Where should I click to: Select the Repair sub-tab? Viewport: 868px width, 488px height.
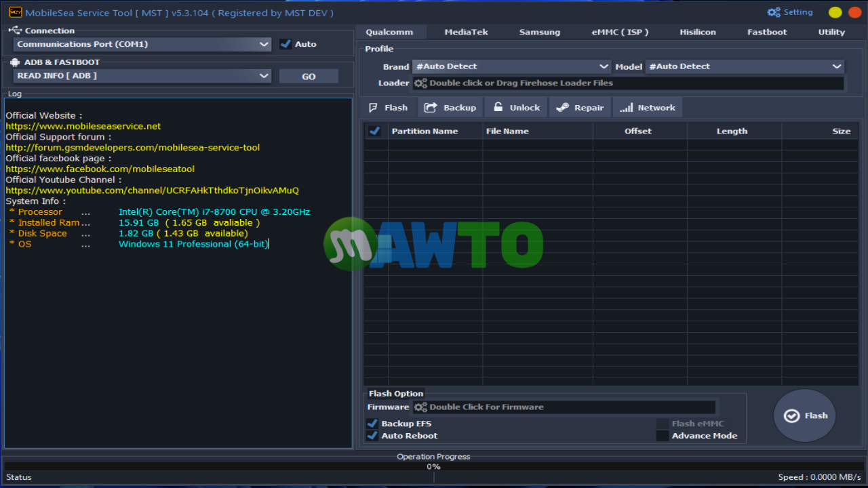[580, 108]
